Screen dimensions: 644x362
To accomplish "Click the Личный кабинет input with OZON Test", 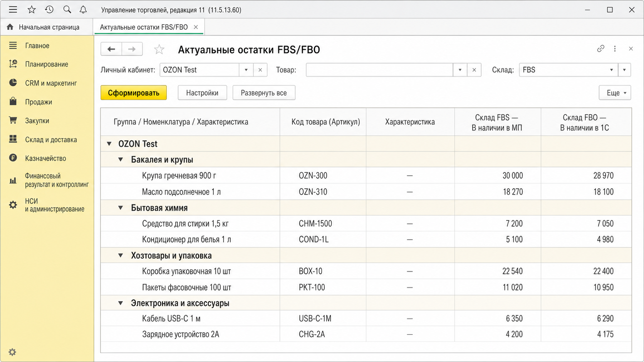I will click(x=200, y=70).
